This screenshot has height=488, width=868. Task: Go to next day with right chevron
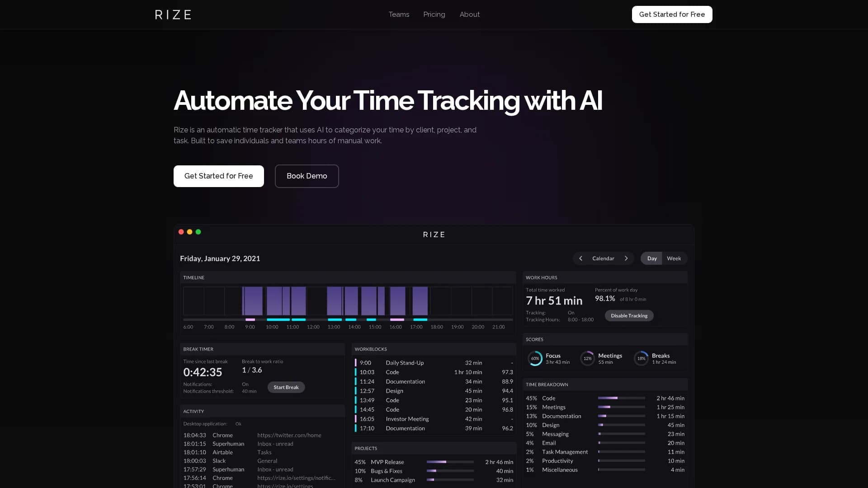(626, 258)
